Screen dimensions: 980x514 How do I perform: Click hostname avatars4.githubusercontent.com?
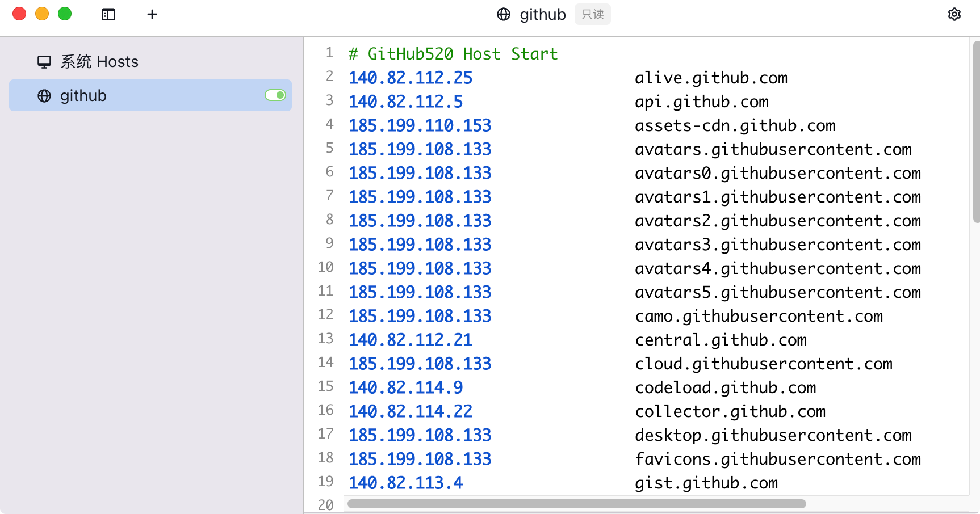point(778,268)
